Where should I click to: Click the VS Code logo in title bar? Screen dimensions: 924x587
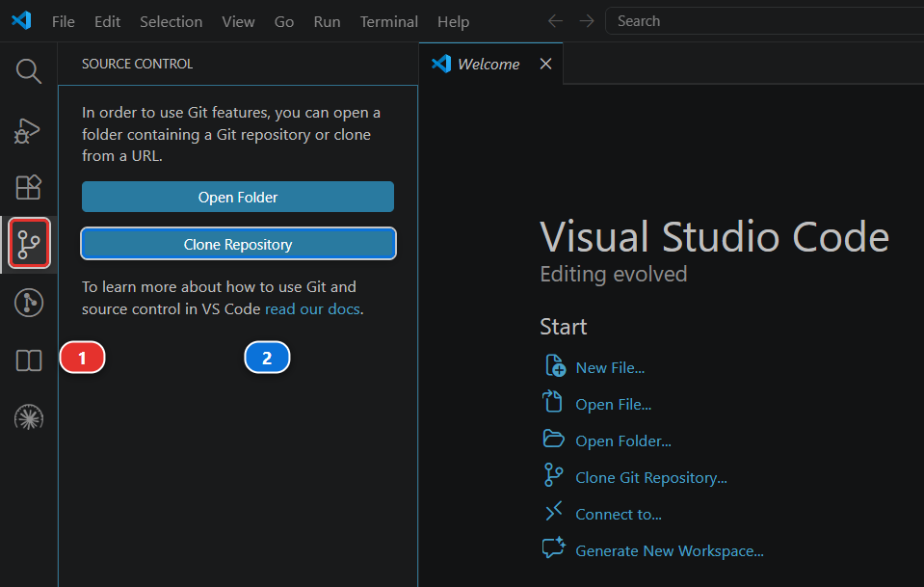22,20
